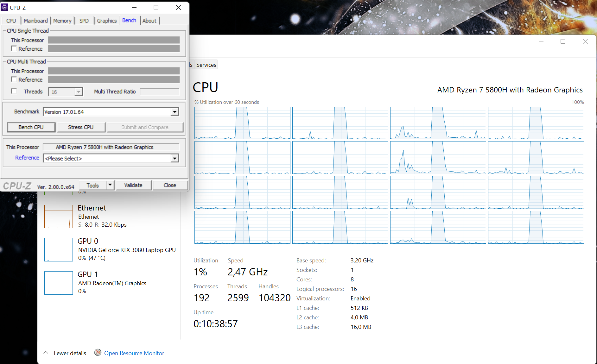
Task: Open the Tools dropdown arrow in CPU-Z
Action: coord(110,185)
